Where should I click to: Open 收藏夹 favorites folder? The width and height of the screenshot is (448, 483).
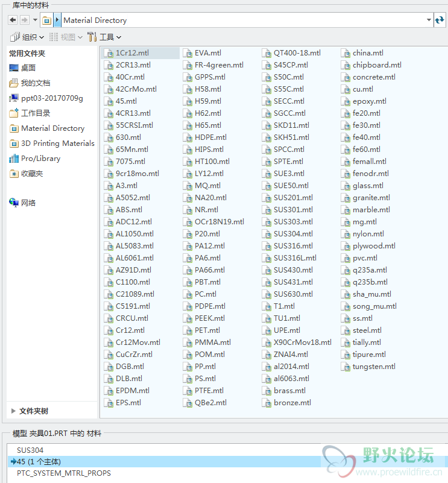26,174
